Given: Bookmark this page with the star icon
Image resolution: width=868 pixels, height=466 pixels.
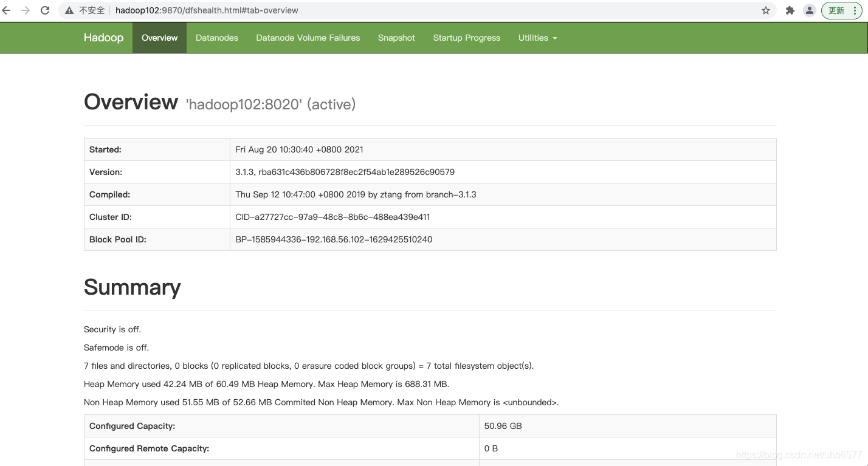Looking at the screenshot, I should click(x=766, y=10).
